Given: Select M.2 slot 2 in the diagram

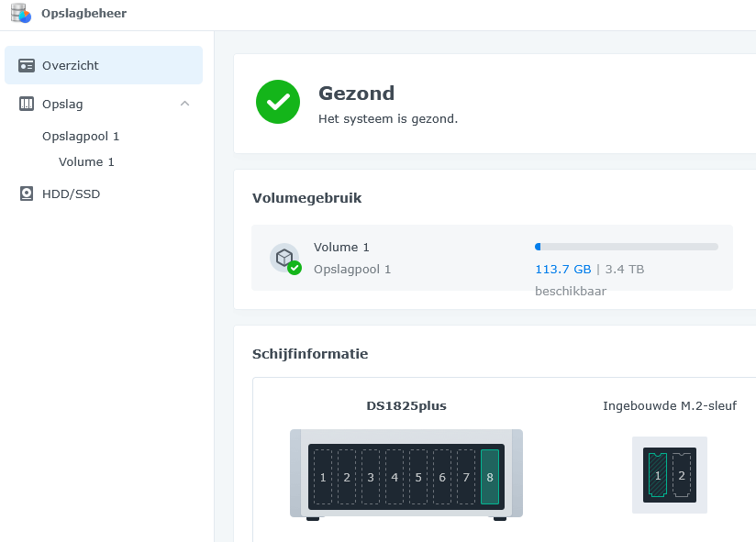Looking at the screenshot, I should point(682,475).
